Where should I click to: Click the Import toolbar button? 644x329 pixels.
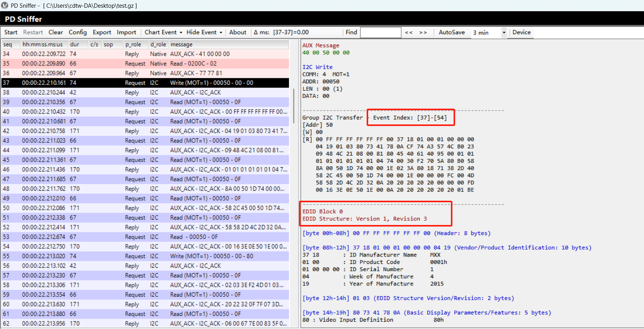pos(126,32)
